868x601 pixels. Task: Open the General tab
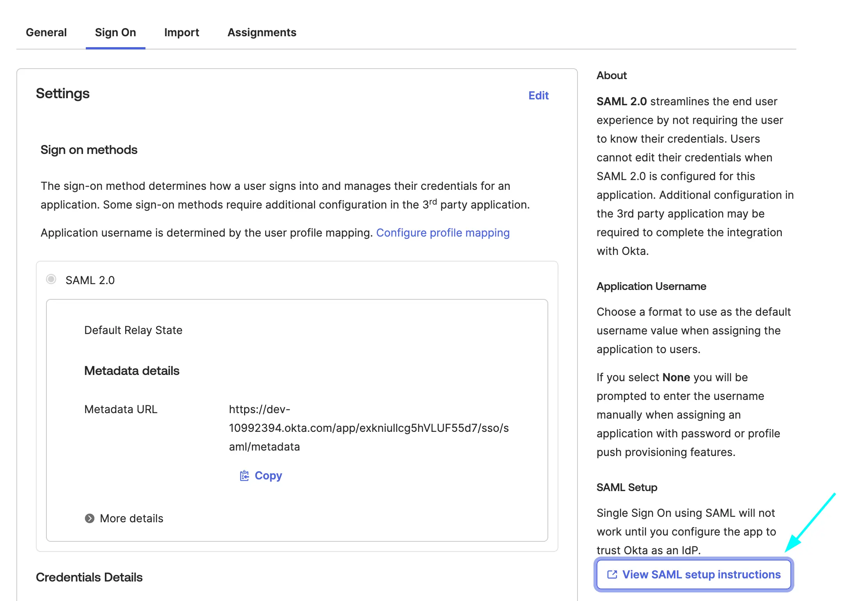pyautogui.click(x=46, y=32)
